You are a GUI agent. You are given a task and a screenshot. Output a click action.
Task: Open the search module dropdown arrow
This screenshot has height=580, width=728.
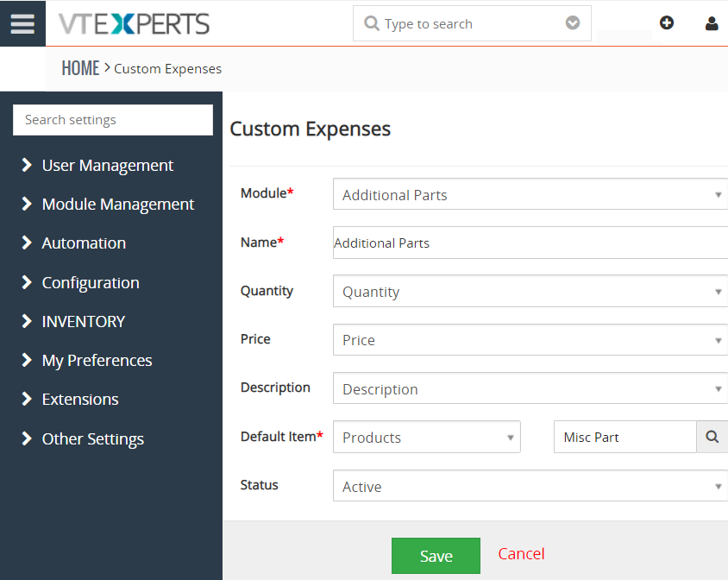point(573,22)
